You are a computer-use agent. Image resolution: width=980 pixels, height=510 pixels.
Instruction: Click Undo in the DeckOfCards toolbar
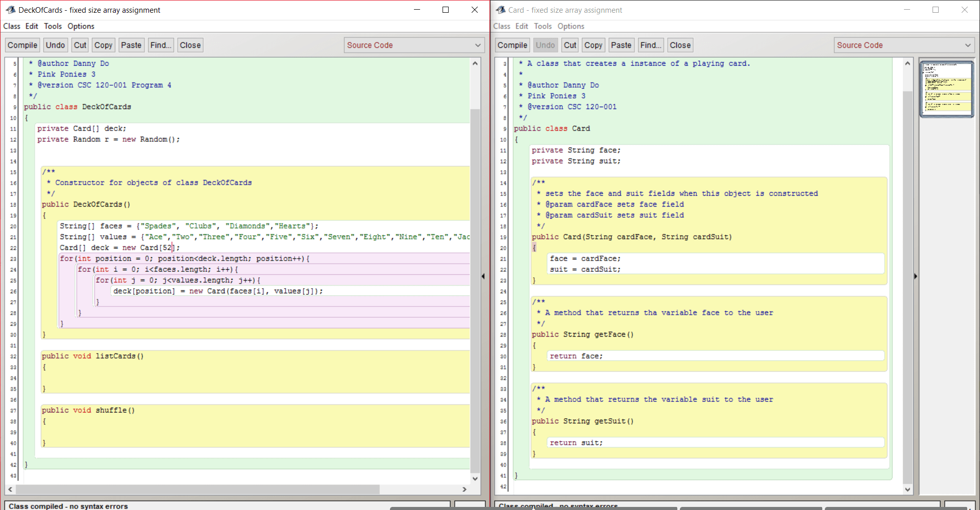pyautogui.click(x=55, y=45)
